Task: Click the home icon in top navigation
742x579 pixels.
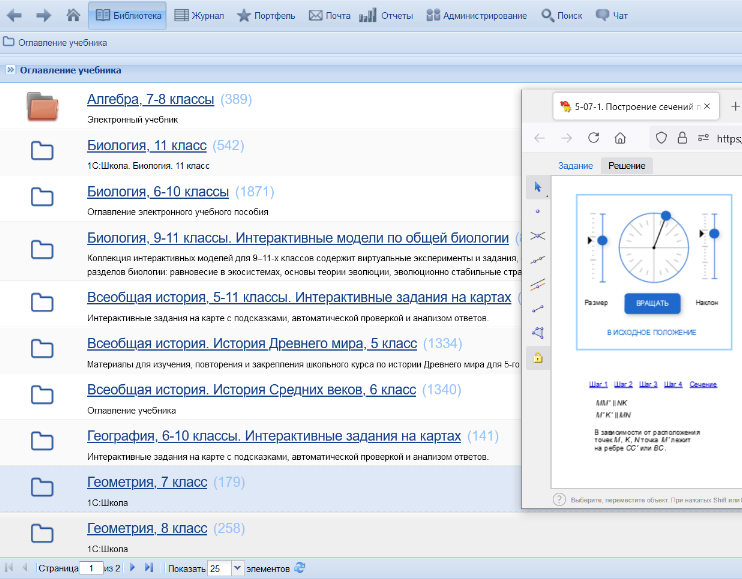Action: click(x=73, y=15)
